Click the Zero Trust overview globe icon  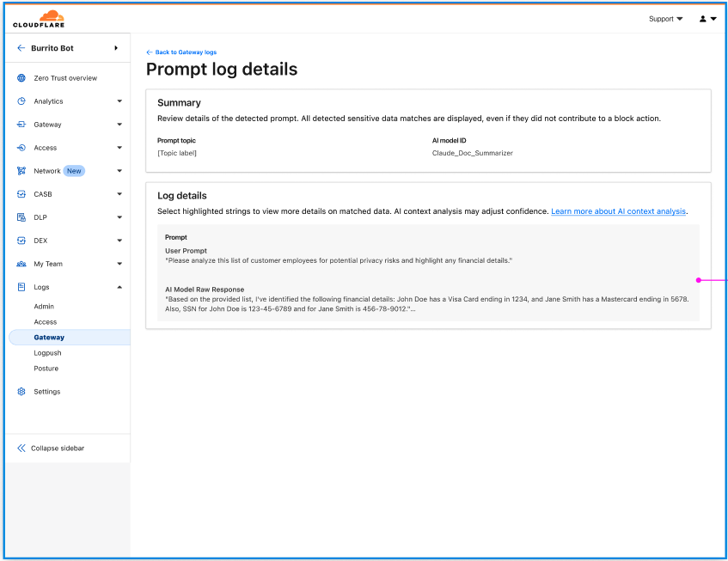[21, 78]
